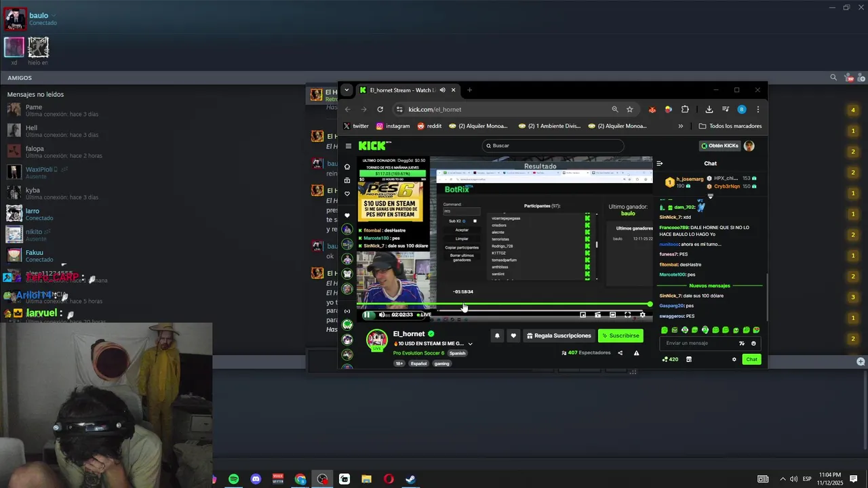Expand stream title dropdown chevron
The image size is (868, 488).
(x=470, y=344)
